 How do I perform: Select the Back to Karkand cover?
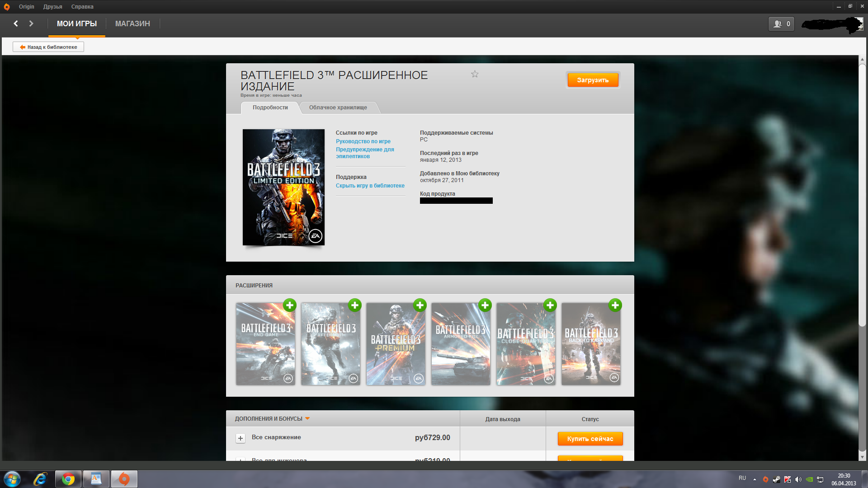(591, 344)
